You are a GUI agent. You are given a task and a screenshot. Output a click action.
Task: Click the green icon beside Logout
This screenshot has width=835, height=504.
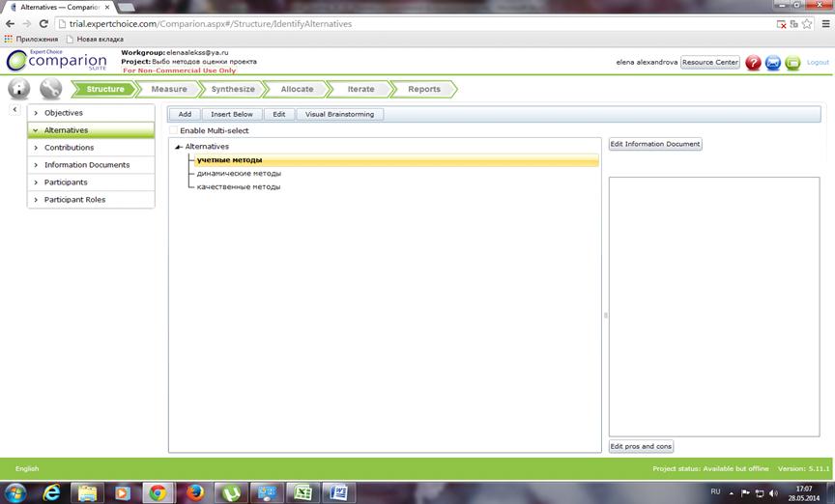[792, 63]
